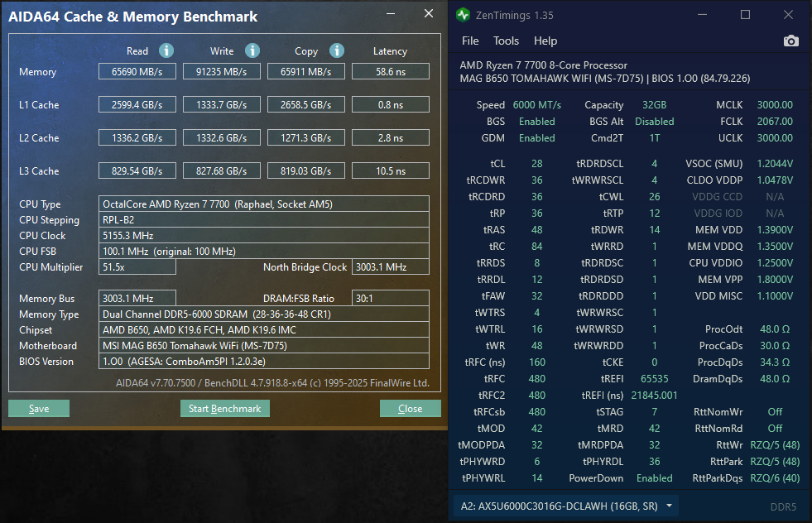Click the L3 Cache Read value 829.54 GB/s

coord(137,170)
